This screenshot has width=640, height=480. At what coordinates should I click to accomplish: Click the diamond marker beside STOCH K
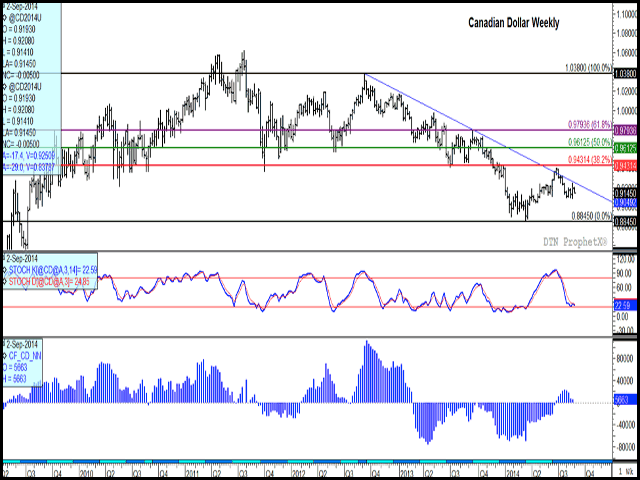pos(5,269)
